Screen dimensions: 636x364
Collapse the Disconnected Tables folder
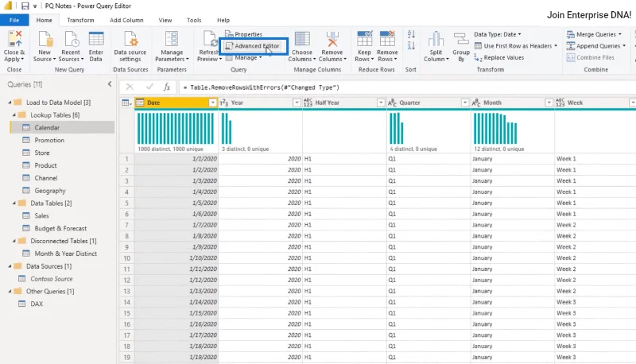14,241
